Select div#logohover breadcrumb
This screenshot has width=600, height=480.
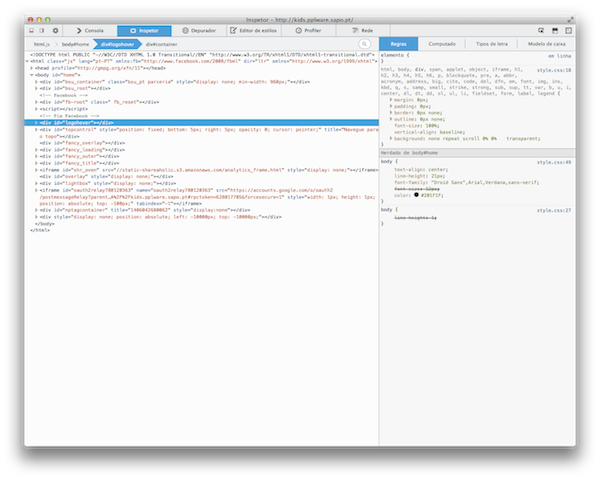(117, 44)
